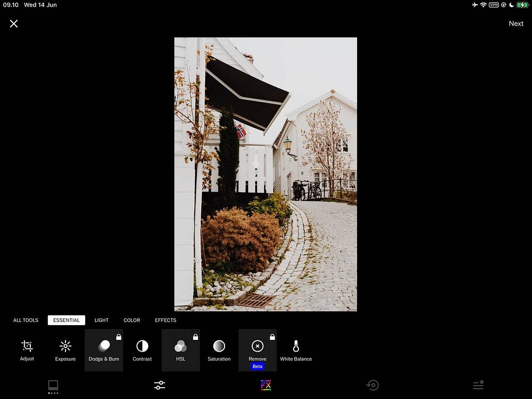Open the edit history undo icon
This screenshot has height=399, width=532.
[372, 385]
